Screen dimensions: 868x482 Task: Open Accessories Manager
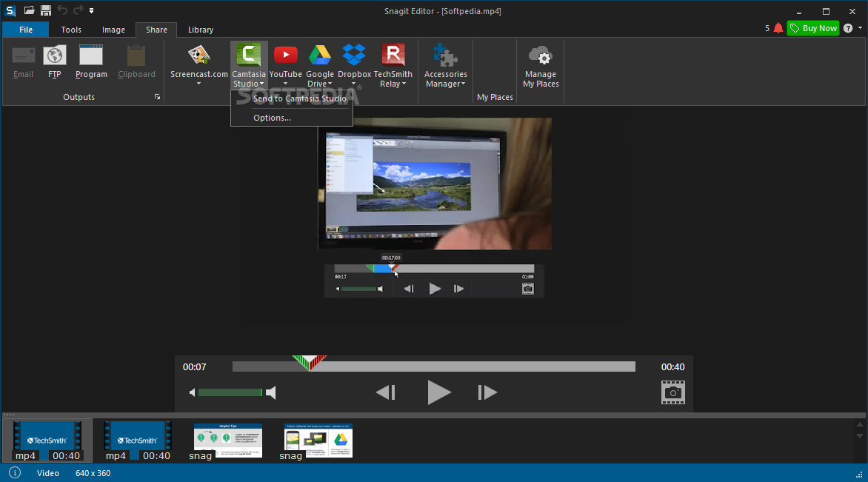tap(446, 64)
